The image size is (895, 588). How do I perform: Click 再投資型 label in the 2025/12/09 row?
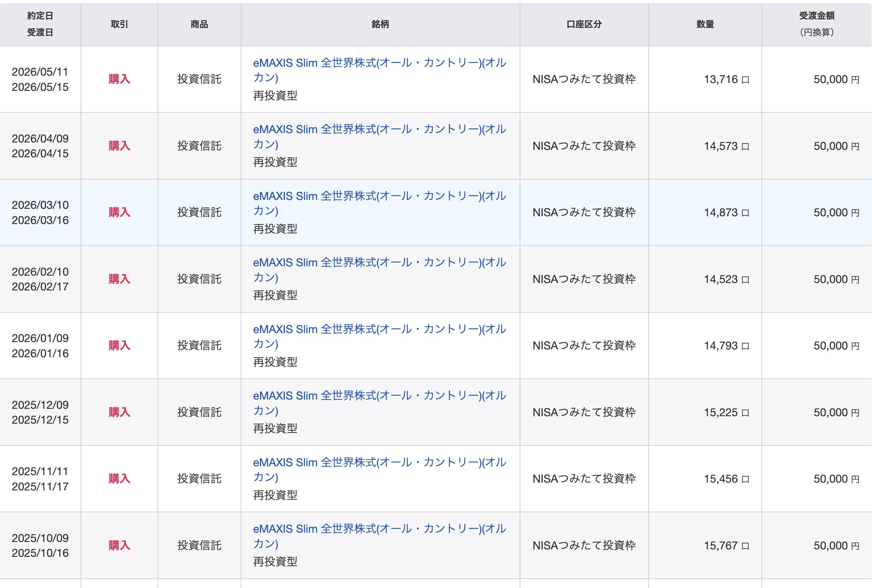[275, 428]
